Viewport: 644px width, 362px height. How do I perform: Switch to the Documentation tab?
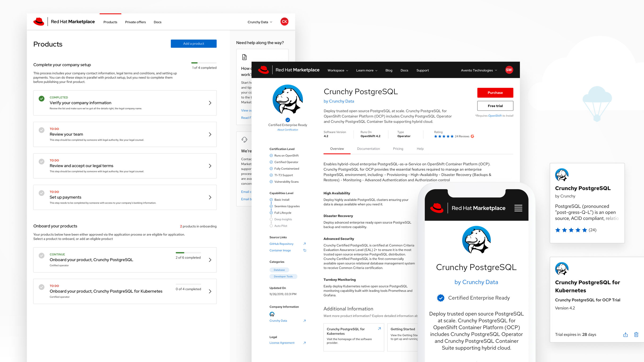[368, 149]
